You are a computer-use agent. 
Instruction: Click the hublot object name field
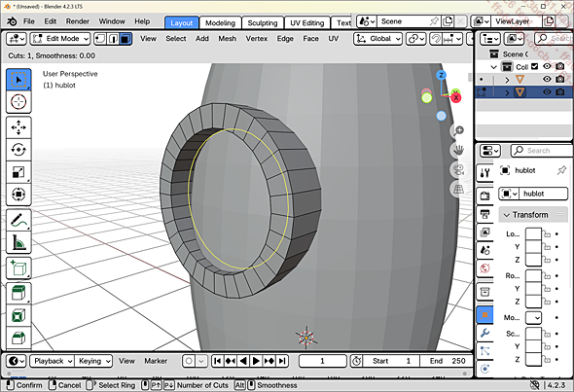(x=543, y=194)
